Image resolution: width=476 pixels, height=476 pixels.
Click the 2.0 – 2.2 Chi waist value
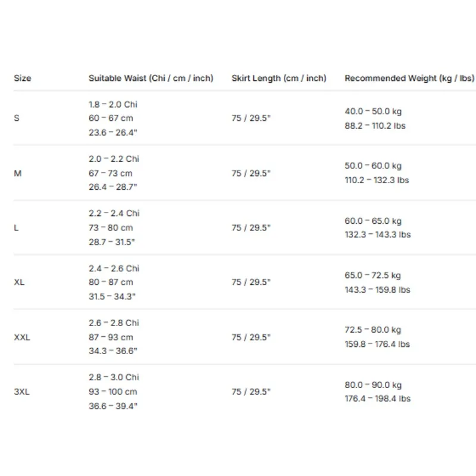pos(114,159)
